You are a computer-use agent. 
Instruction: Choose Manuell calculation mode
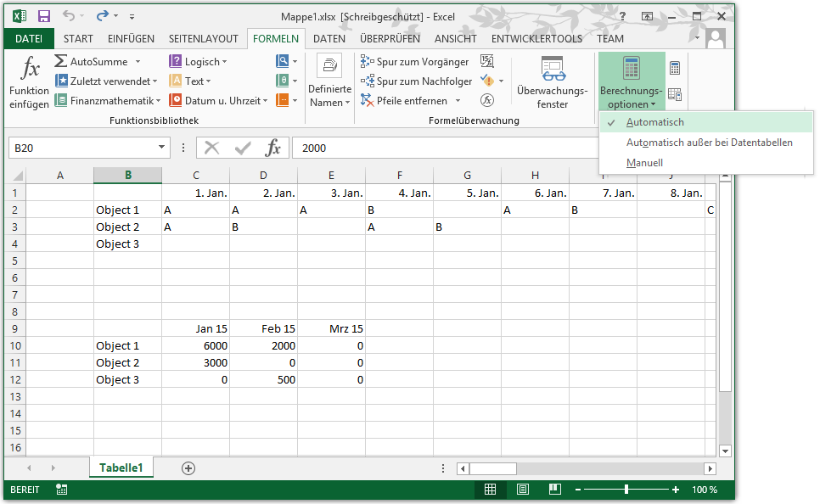point(644,163)
